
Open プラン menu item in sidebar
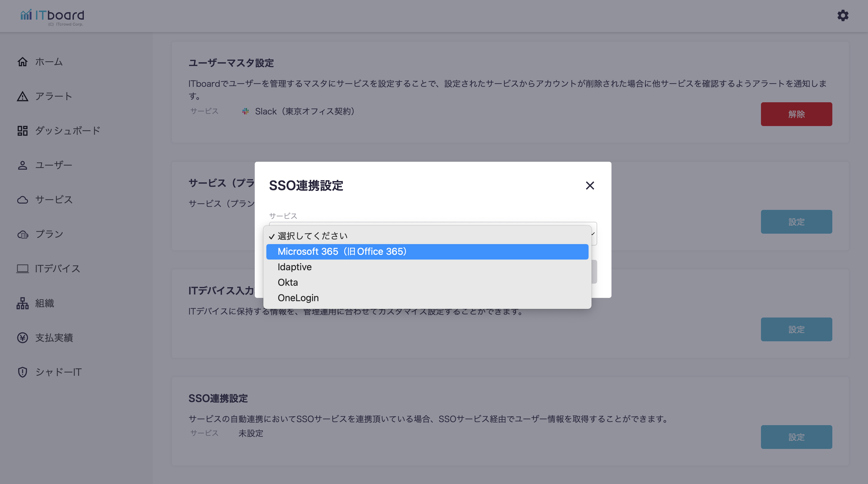pos(49,234)
